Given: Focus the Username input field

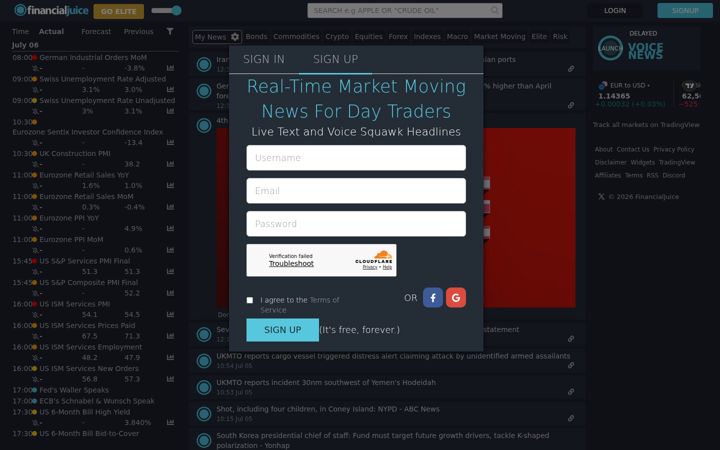Looking at the screenshot, I should click(356, 158).
